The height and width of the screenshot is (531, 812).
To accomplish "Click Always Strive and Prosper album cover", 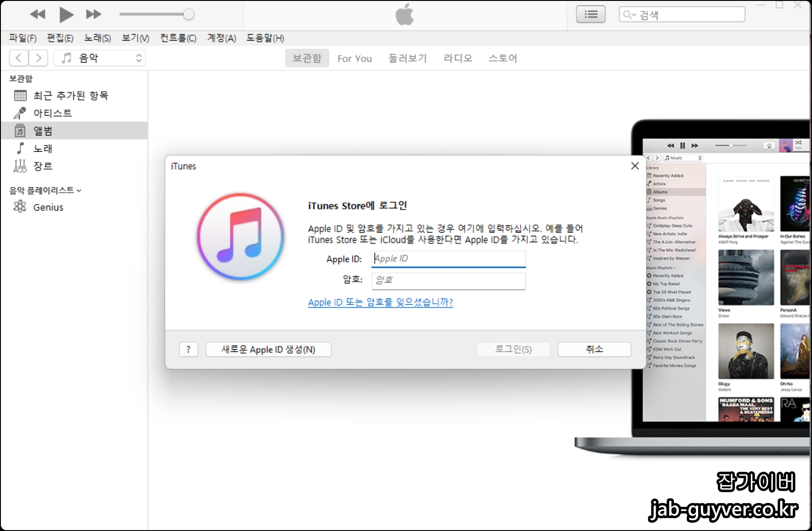I will tap(746, 204).
